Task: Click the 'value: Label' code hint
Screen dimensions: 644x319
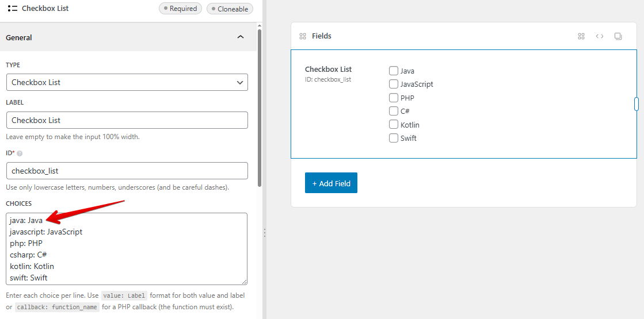Action: [x=124, y=295]
